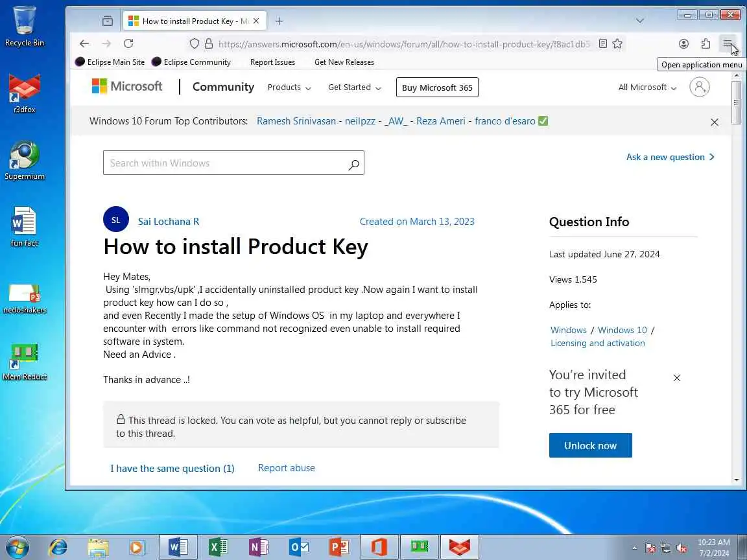Open the Eclipse Community bookmark
The image size is (747, 560).
191,62
